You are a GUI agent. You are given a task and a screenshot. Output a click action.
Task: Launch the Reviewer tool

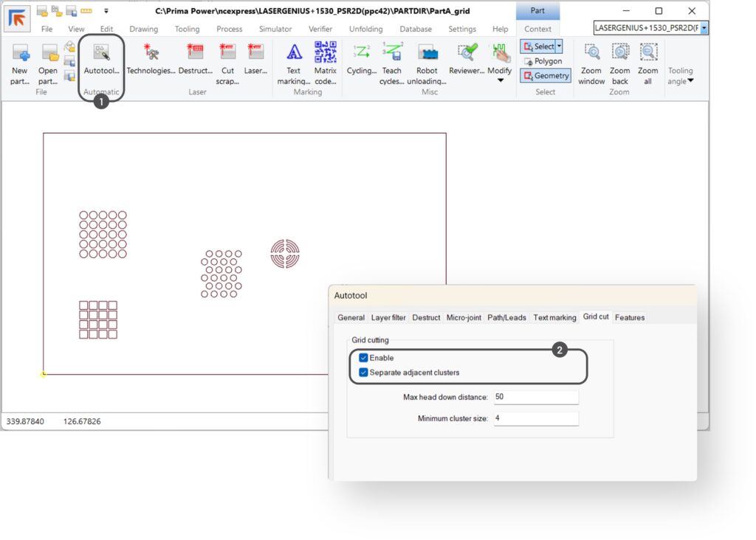tap(466, 55)
